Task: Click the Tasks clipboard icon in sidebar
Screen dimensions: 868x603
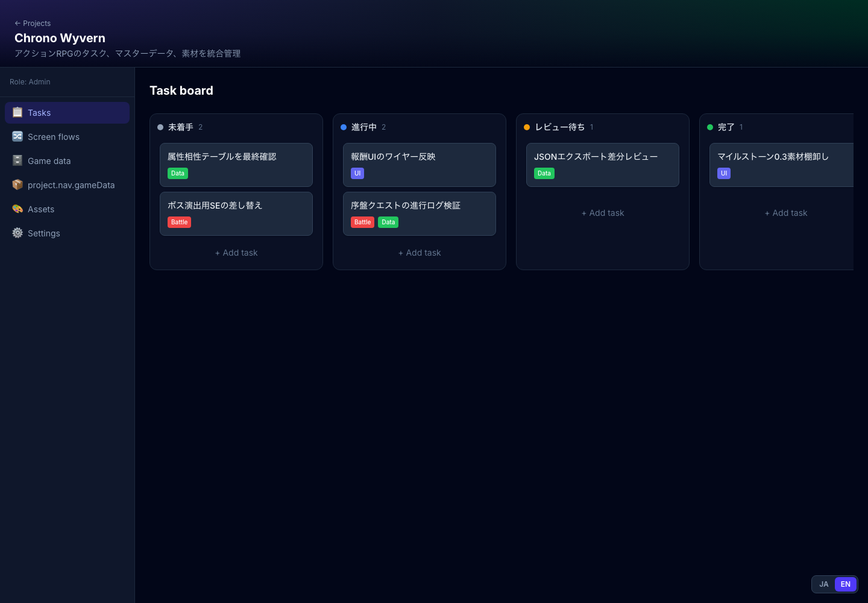Action: (17, 112)
